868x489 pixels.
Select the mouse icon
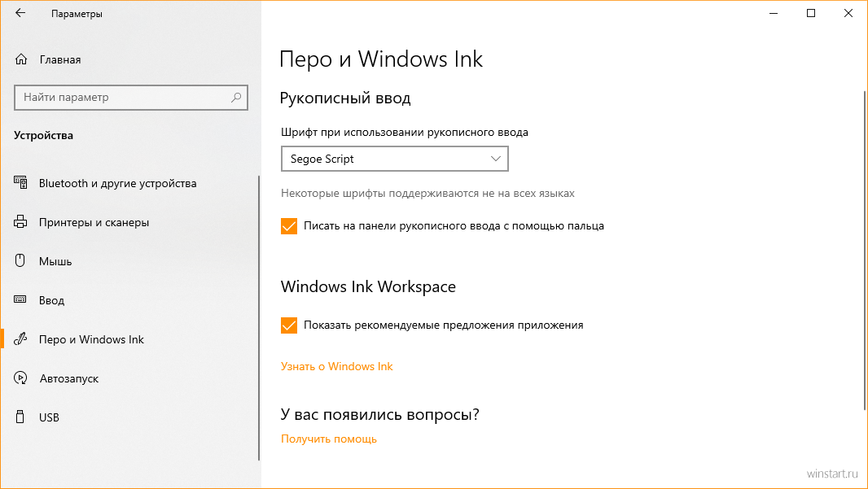20,260
